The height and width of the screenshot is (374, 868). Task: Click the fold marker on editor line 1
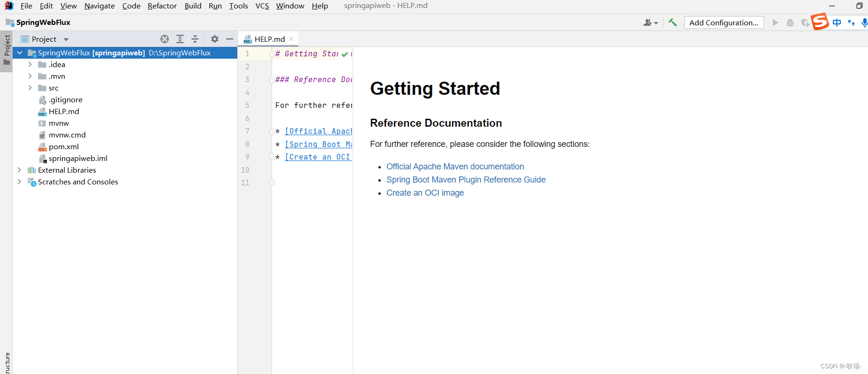(272, 54)
